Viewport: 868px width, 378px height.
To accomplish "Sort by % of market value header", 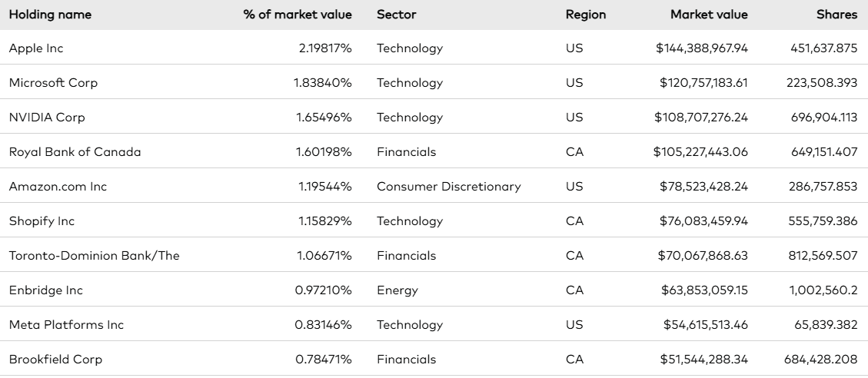I will pos(298,15).
